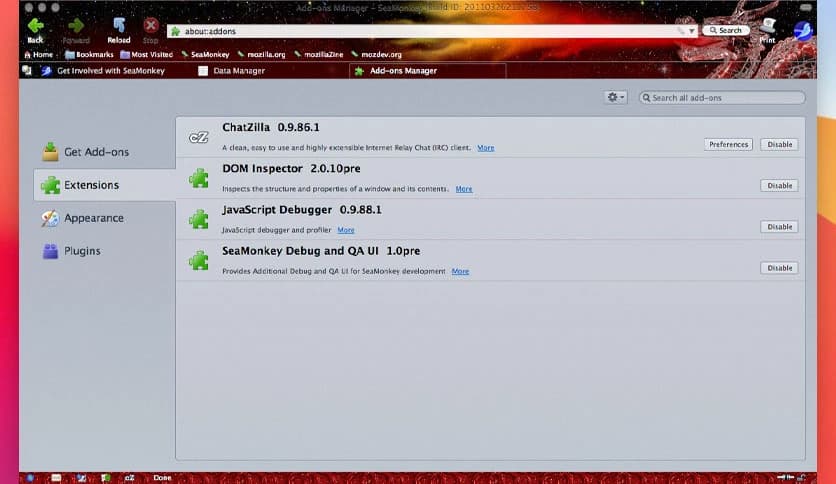Disable the JavaScript Debugger extension

pos(779,227)
